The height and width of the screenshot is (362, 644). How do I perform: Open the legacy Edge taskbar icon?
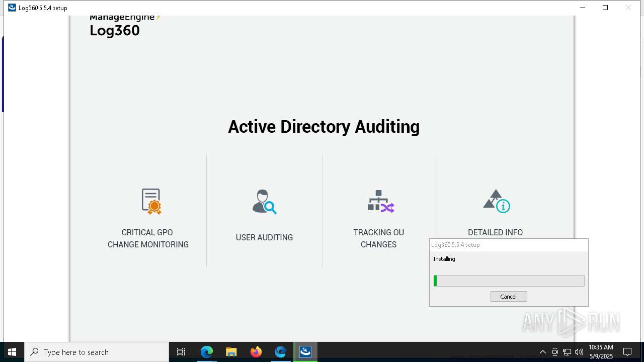coord(281,352)
